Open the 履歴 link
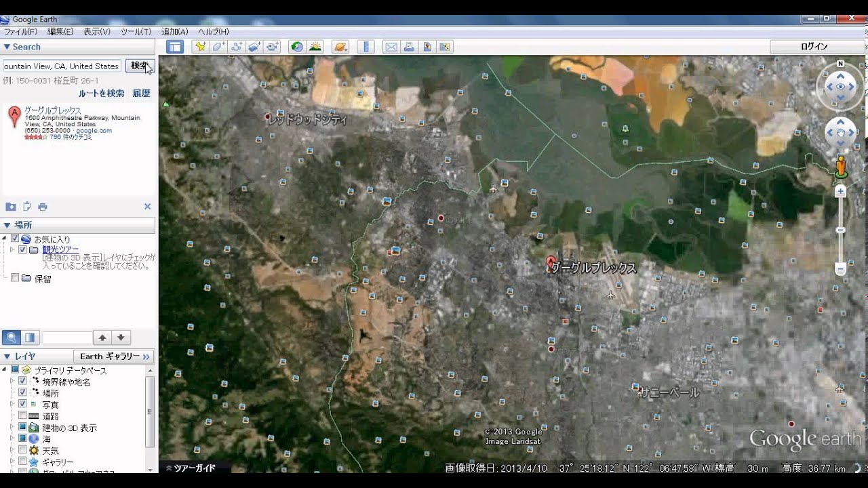 tap(142, 94)
